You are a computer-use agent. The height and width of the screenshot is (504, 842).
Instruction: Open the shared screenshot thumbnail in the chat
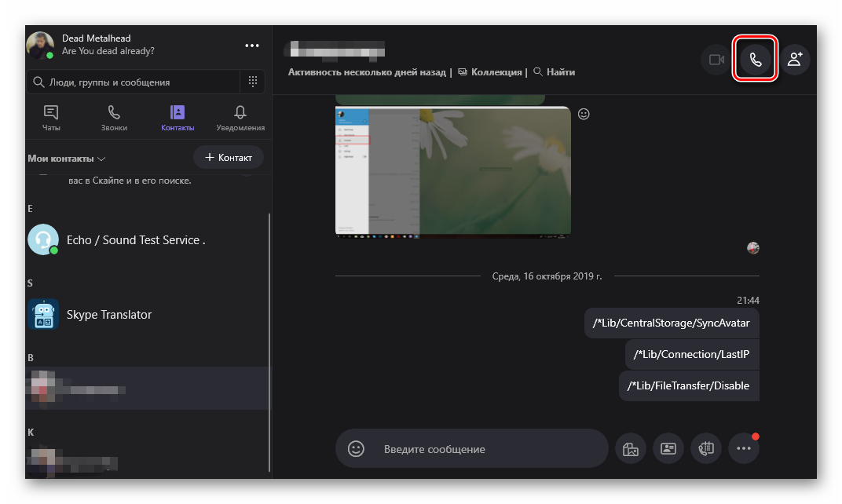tap(452, 171)
